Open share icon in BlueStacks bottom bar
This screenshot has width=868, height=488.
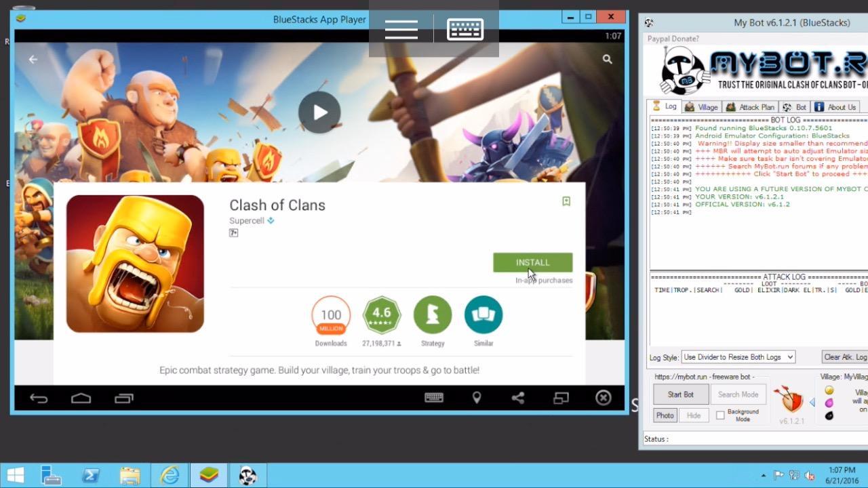pyautogui.click(x=518, y=398)
